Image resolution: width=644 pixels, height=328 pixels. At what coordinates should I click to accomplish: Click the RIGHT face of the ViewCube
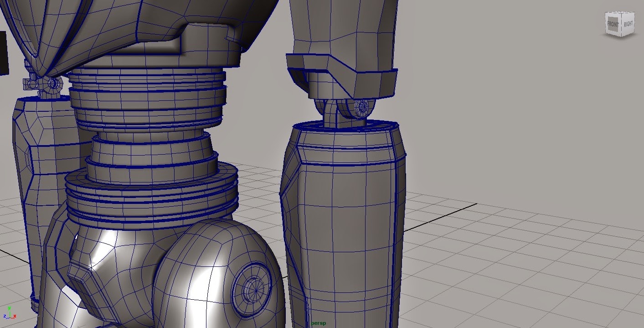click(x=629, y=23)
